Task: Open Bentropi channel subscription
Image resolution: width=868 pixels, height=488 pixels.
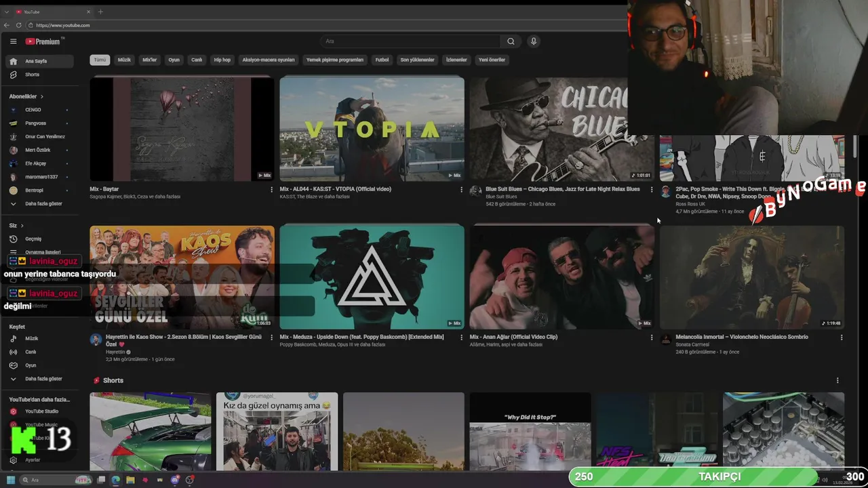Action: [x=38, y=190]
